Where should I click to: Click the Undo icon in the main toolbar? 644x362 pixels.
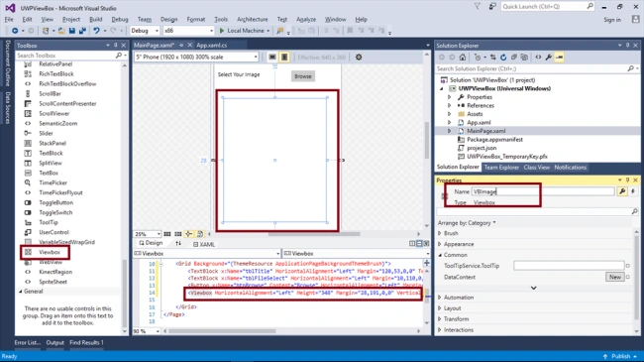(96, 31)
